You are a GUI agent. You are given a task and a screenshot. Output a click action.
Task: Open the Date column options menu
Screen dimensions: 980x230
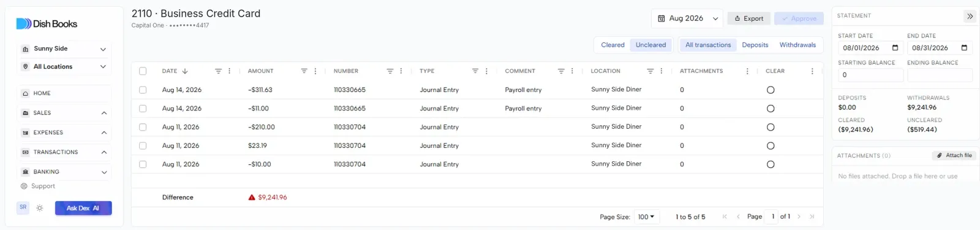click(230, 71)
